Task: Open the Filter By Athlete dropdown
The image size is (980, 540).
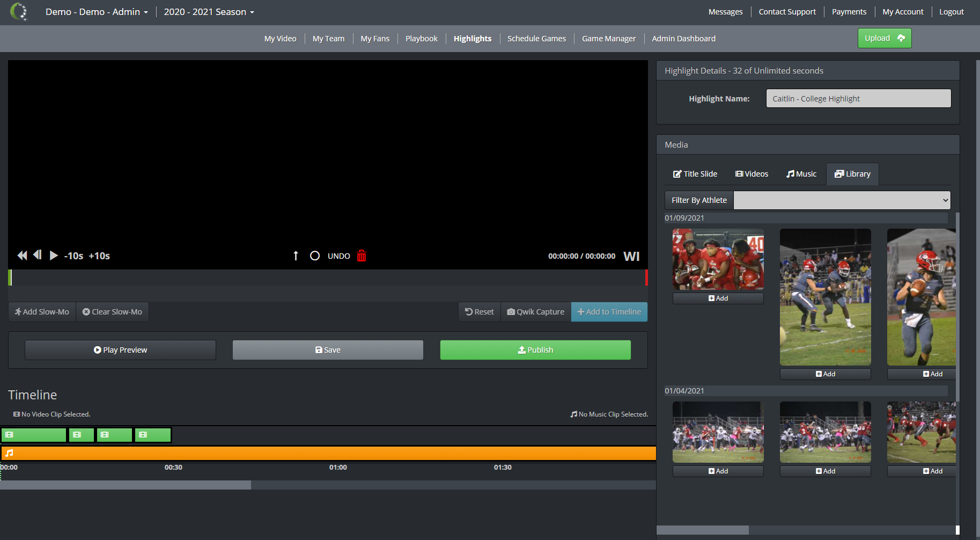Action: tap(841, 200)
